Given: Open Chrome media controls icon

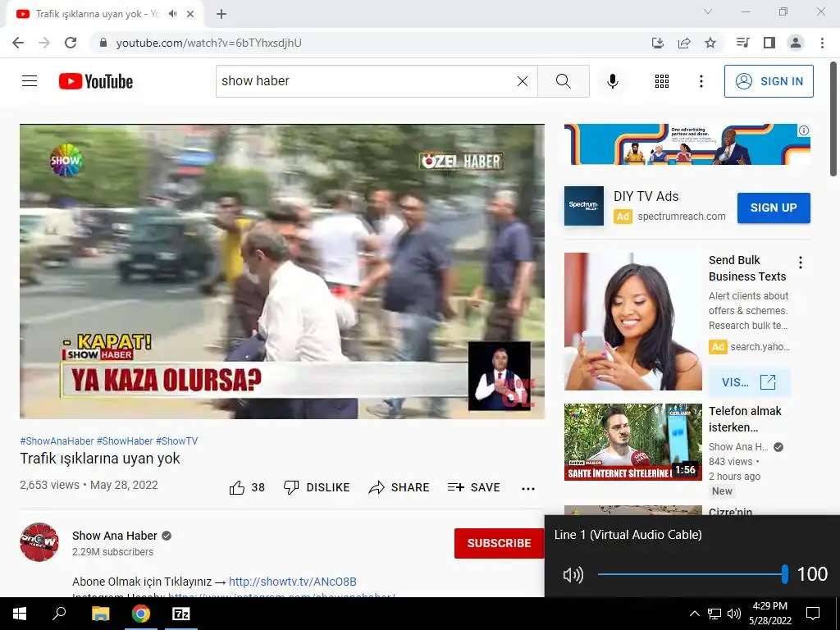Looking at the screenshot, I should click(x=742, y=43).
